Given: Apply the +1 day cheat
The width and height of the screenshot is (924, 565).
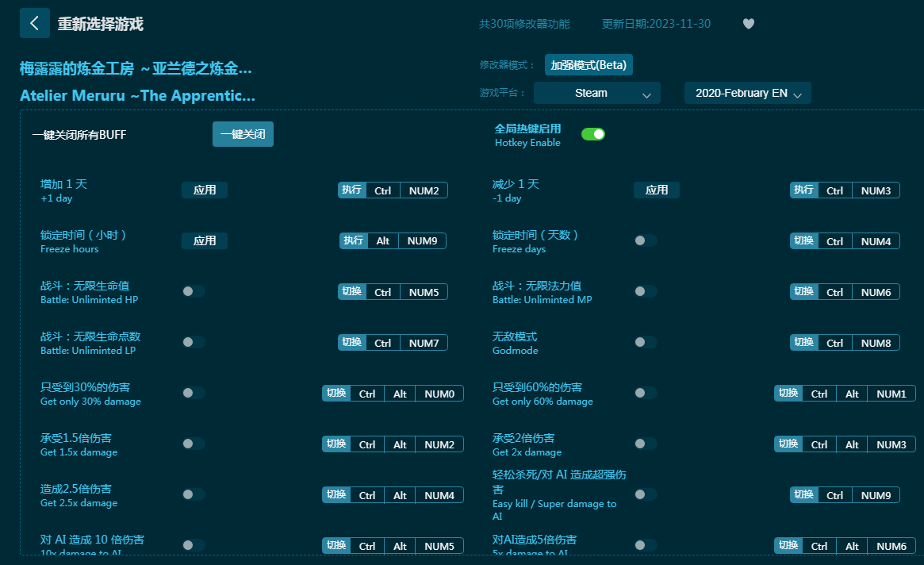Looking at the screenshot, I should (205, 190).
